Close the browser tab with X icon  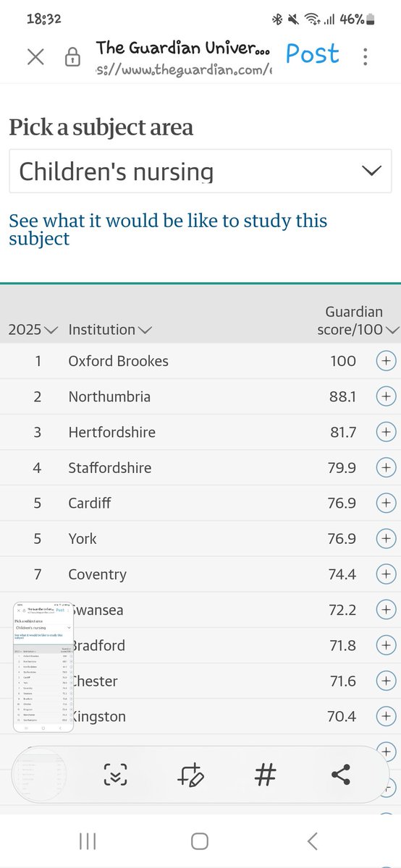pos(35,57)
